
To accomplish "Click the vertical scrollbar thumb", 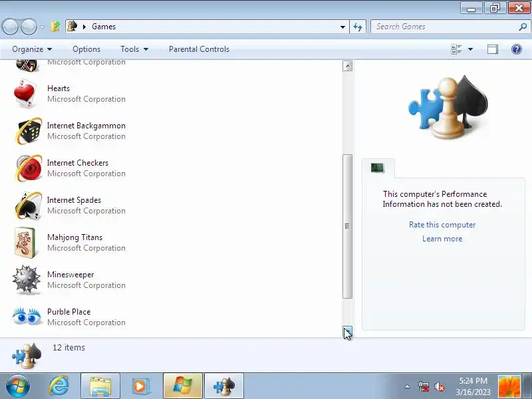I will coord(347,226).
